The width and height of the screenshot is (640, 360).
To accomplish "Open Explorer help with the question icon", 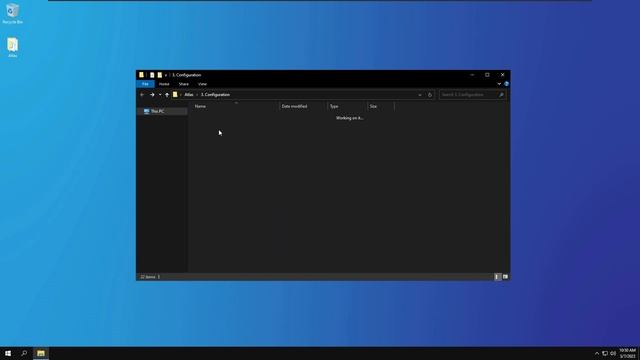I will [506, 84].
